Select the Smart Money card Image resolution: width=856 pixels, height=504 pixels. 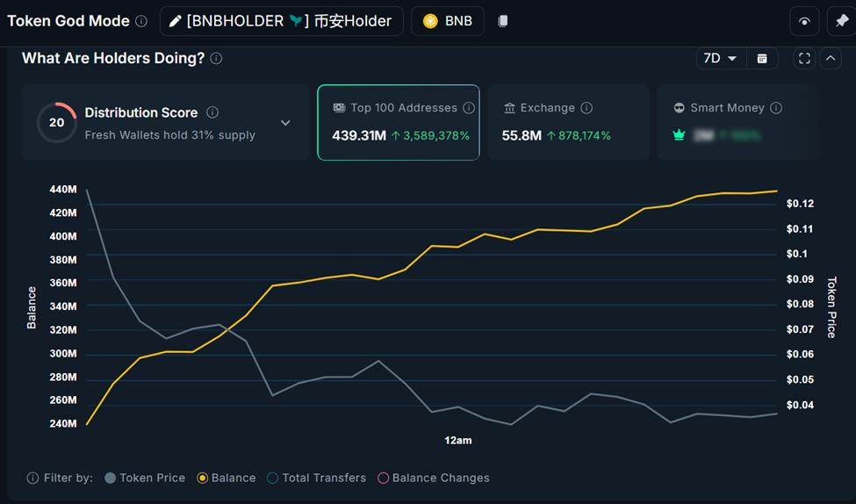pos(737,122)
